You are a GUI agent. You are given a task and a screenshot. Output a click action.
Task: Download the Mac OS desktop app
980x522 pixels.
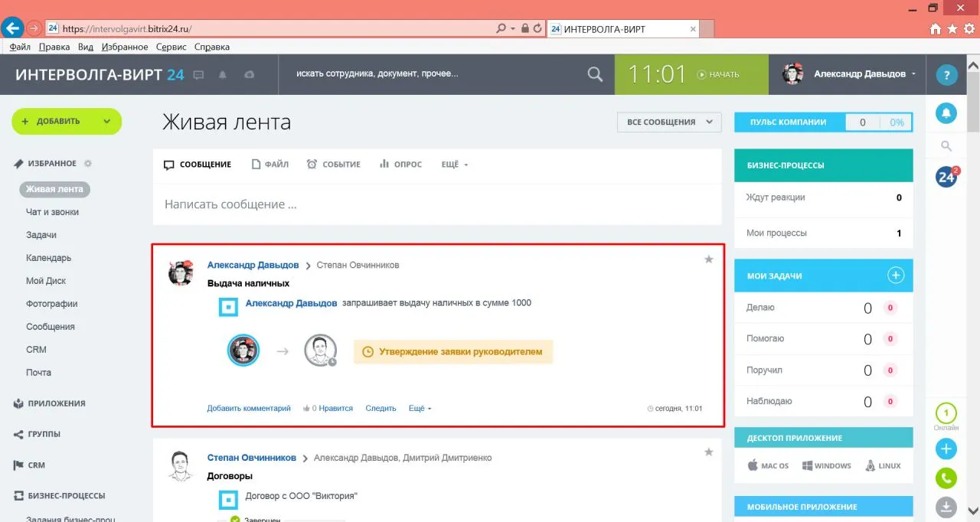[768, 465]
